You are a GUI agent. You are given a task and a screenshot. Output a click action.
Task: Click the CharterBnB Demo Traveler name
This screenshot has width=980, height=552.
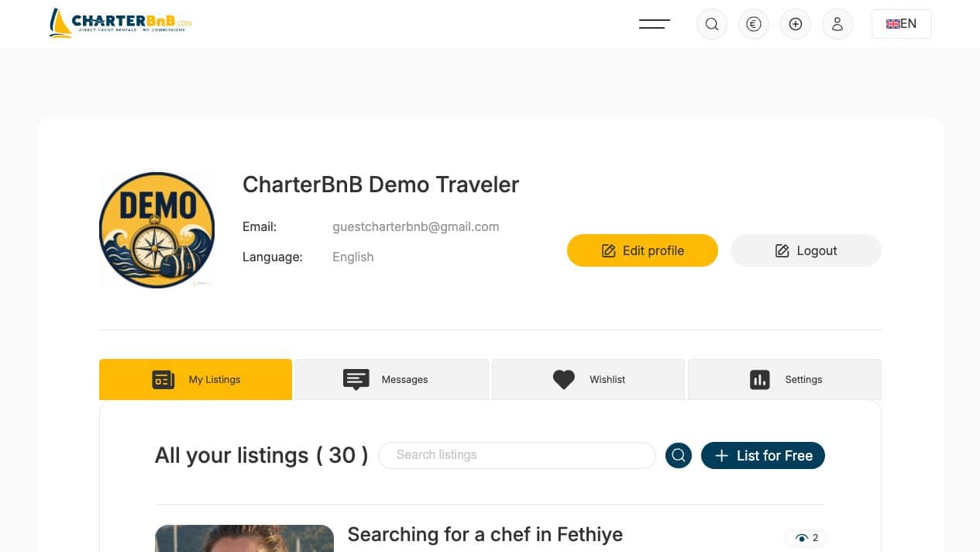coord(380,185)
